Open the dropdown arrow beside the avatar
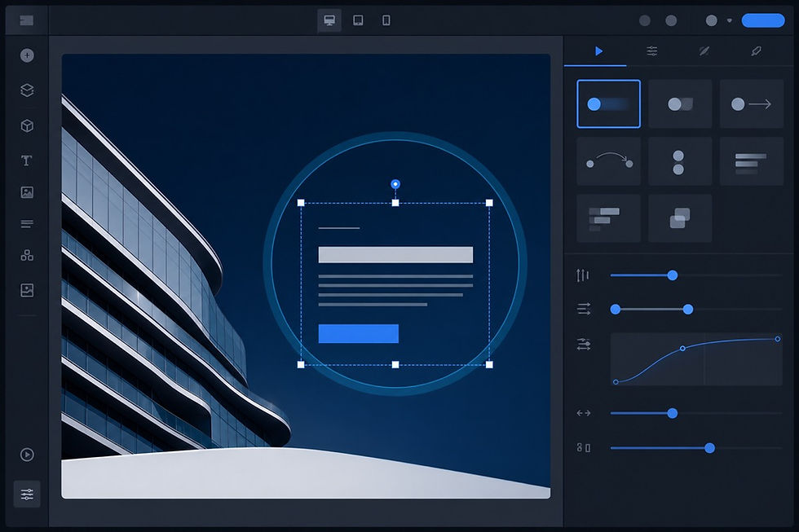The width and height of the screenshot is (799, 532). pyautogui.click(x=729, y=21)
